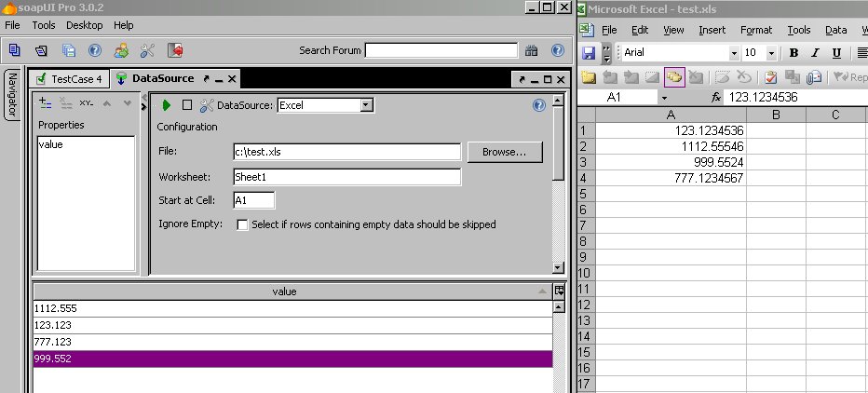Click the Browse... button for file
The width and height of the screenshot is (868, 393).
[505, 152]
